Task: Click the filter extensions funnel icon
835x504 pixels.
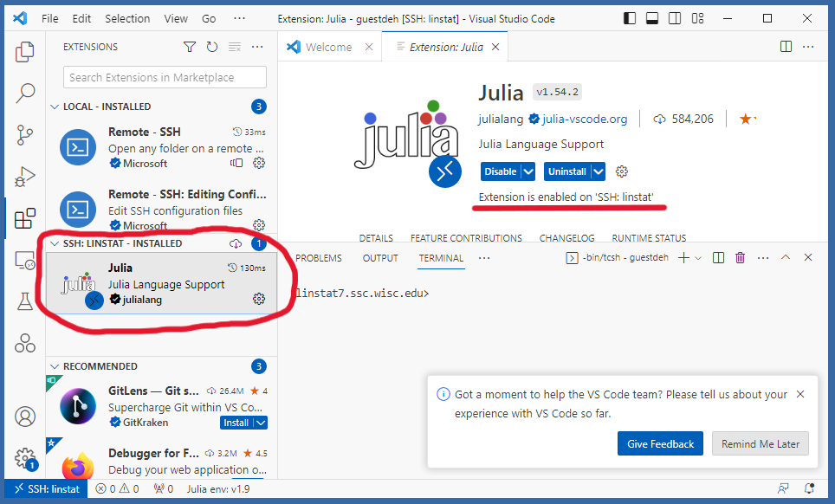Action: (190, 47)
